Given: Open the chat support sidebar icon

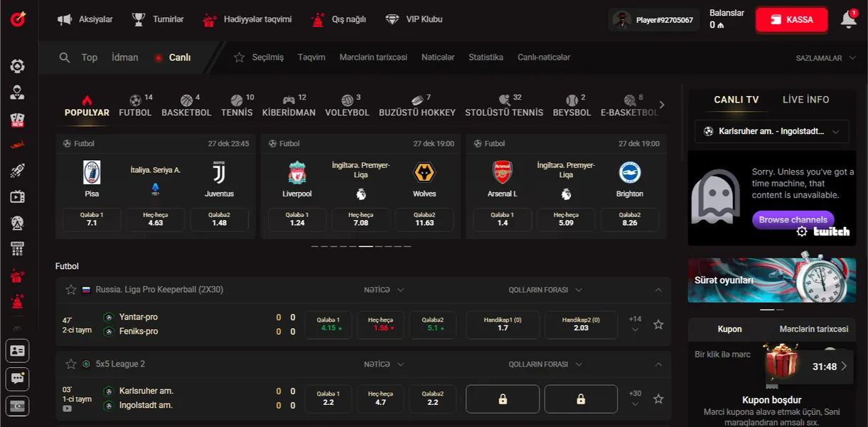Looking at the screenshot, I should click(17, 379).
